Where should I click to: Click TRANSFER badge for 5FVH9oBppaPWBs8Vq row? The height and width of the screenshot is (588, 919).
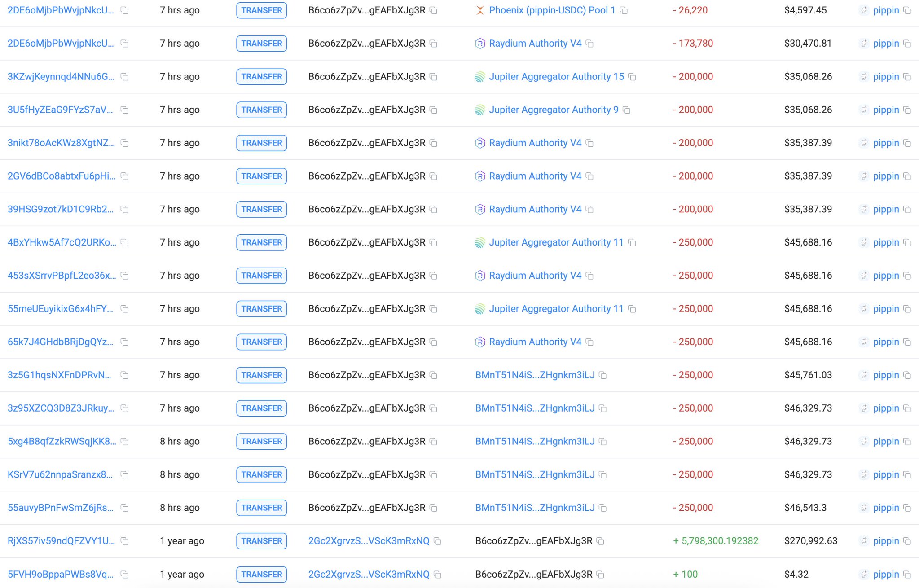tap(261, 575)
